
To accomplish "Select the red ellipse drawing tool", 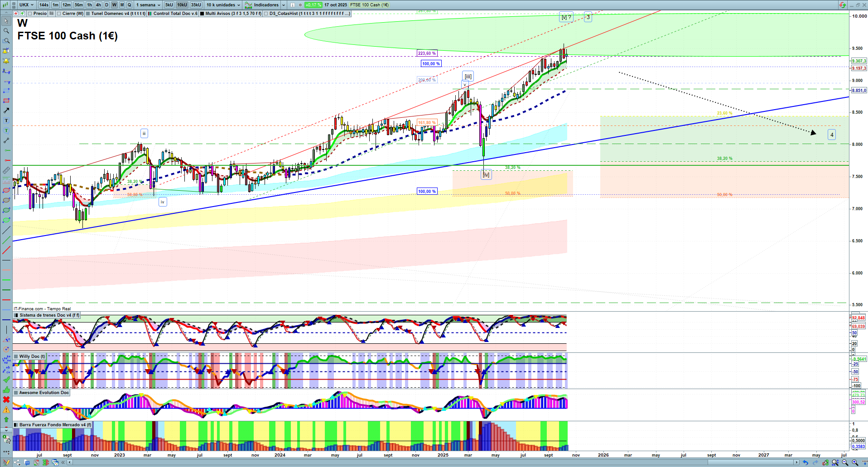I will pos(6,190).
